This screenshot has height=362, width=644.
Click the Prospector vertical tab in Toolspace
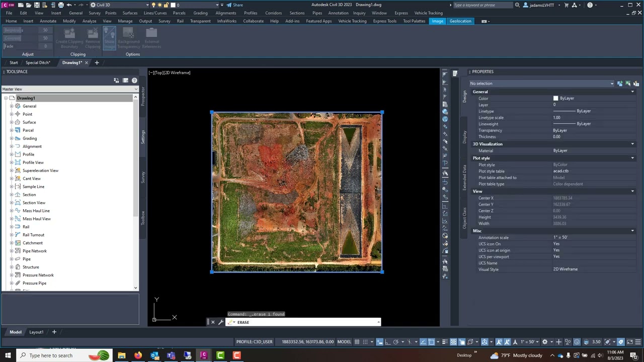tap(143, 96)
